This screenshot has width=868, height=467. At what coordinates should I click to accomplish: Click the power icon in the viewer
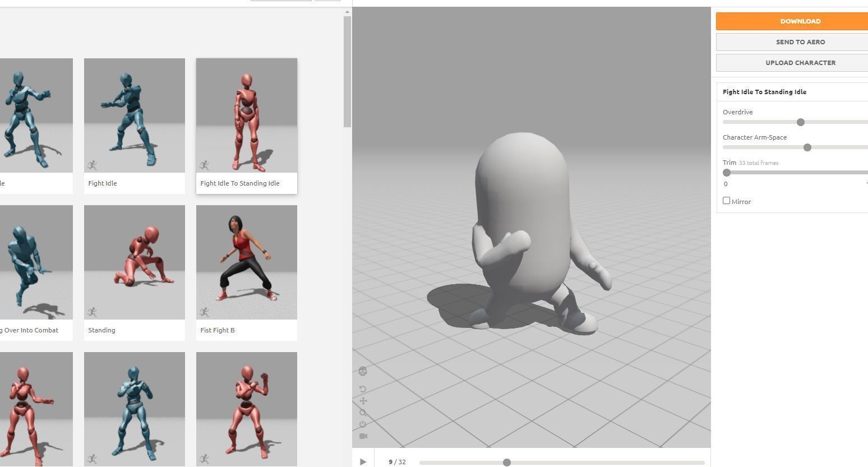pyautogui.click(x=363, y=424)
